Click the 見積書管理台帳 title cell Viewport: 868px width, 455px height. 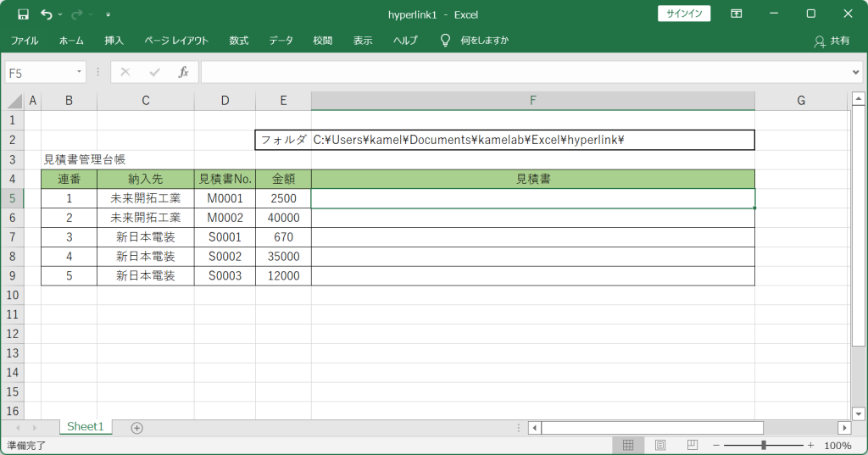[85, 159]
